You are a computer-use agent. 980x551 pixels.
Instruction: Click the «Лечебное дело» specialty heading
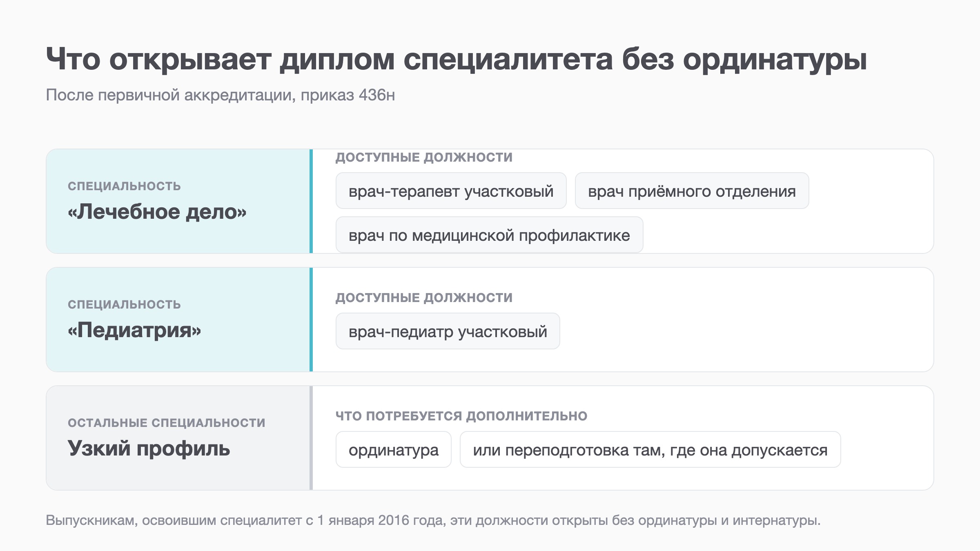[x=157, y=212]
